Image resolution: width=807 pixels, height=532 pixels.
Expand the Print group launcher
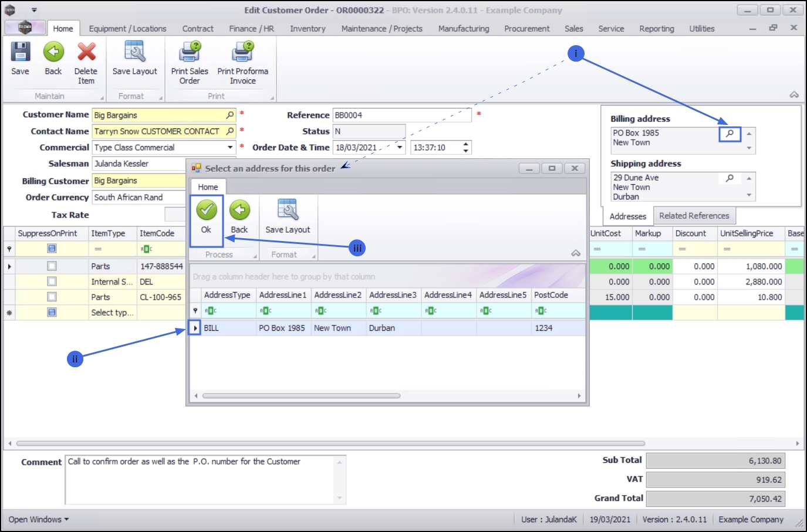click(272, 98)
